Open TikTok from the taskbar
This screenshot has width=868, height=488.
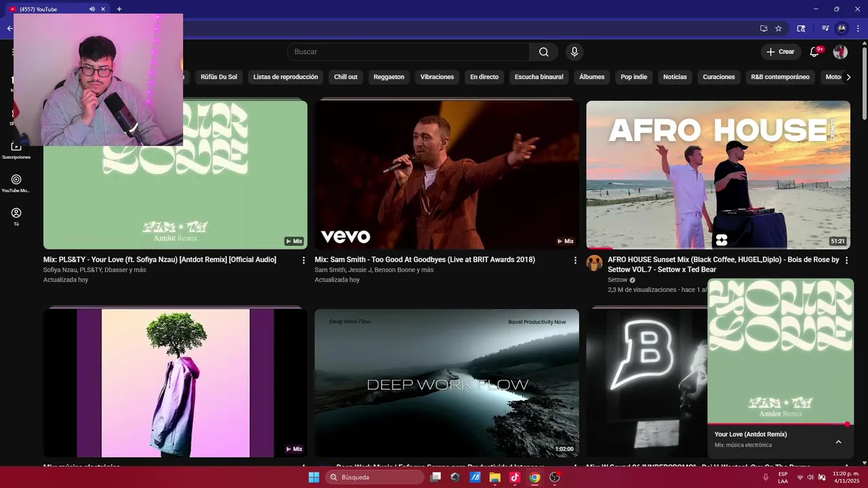pyautogui.click(x=515, y=477)
